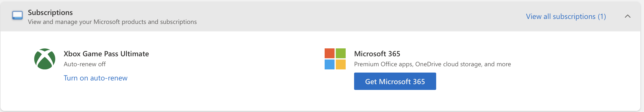Click the green Xbox logo icon
This screenshot has height=112, width=644.
tap(45, 59)
